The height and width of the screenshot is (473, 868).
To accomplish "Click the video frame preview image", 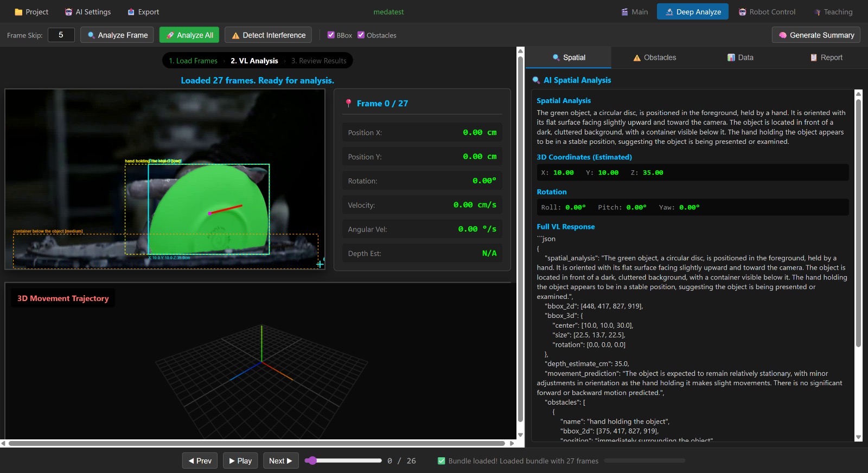I will [x=165, y=179].
